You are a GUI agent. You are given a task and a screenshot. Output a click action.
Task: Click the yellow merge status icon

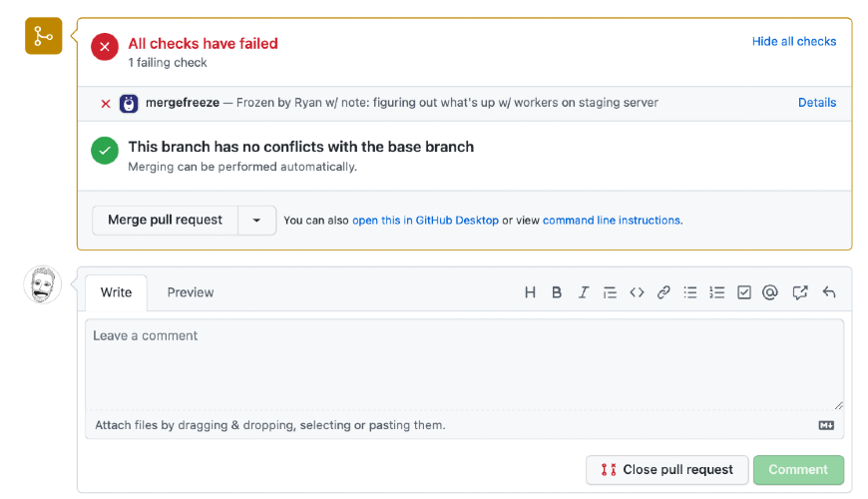tap(44, 36)
